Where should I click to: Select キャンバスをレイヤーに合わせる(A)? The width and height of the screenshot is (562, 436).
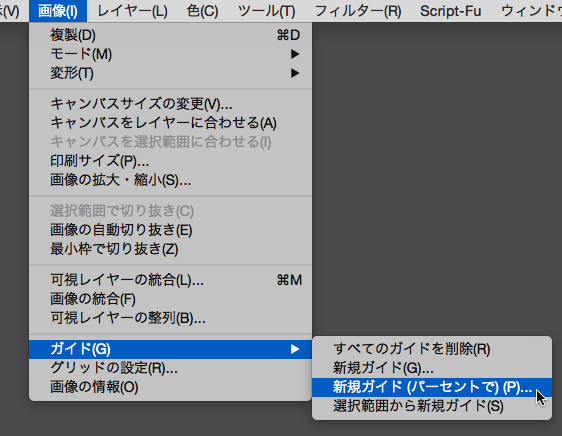[x=170, y=123]
